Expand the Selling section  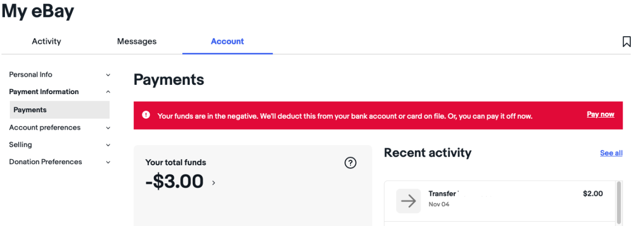(108, 145)
